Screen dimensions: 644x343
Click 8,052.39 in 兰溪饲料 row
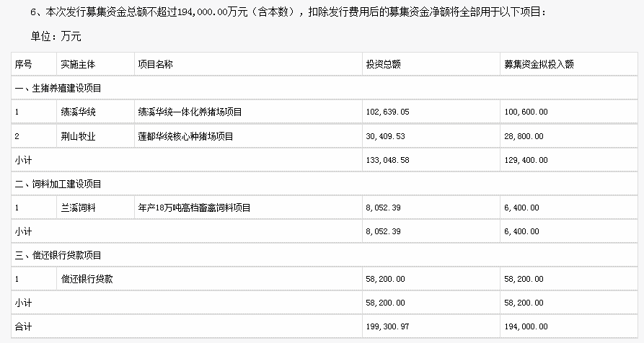point(383,208)
